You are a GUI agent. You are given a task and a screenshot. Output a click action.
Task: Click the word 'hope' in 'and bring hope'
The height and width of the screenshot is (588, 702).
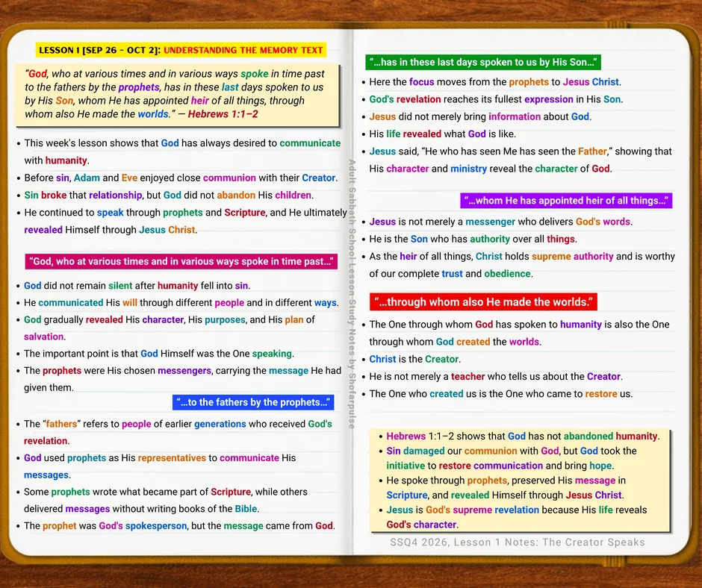point(600,466)
